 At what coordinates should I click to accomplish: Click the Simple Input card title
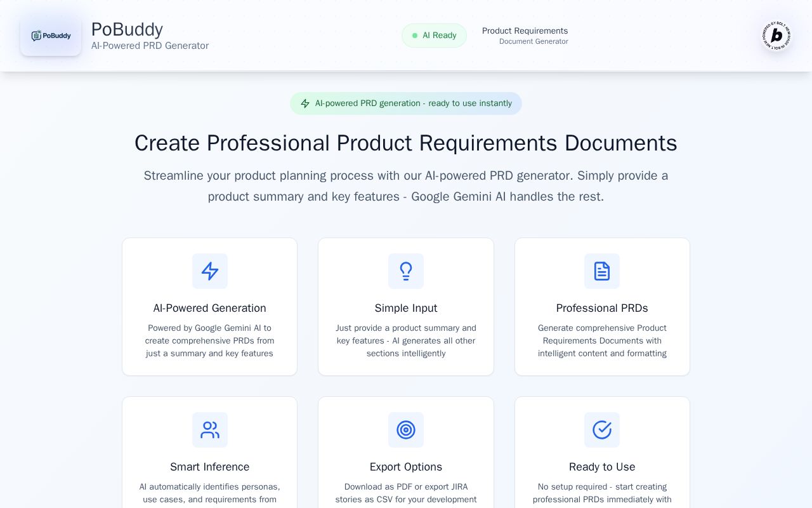pyautogui.click(x=406, y=308)
